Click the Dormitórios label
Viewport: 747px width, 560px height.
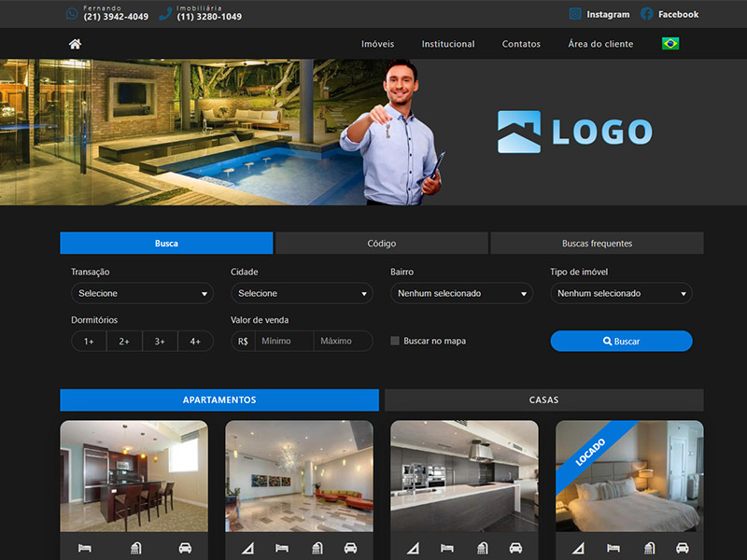(x=94, y=320)
